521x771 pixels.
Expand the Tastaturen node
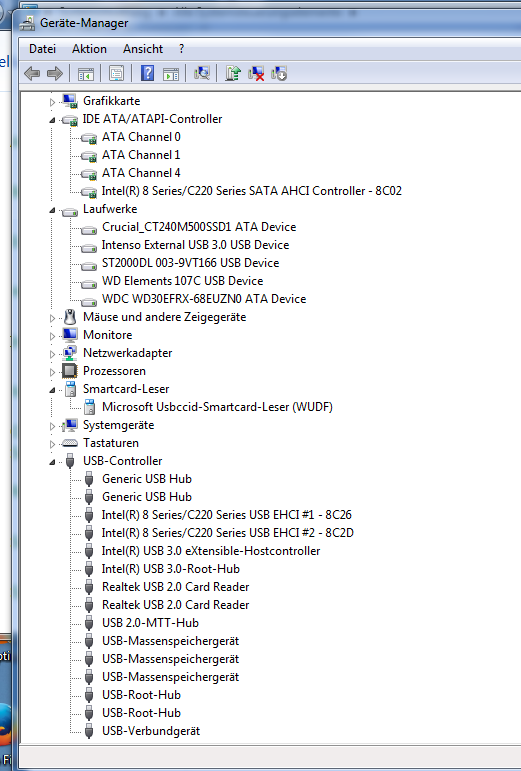(x=52, y=444)
